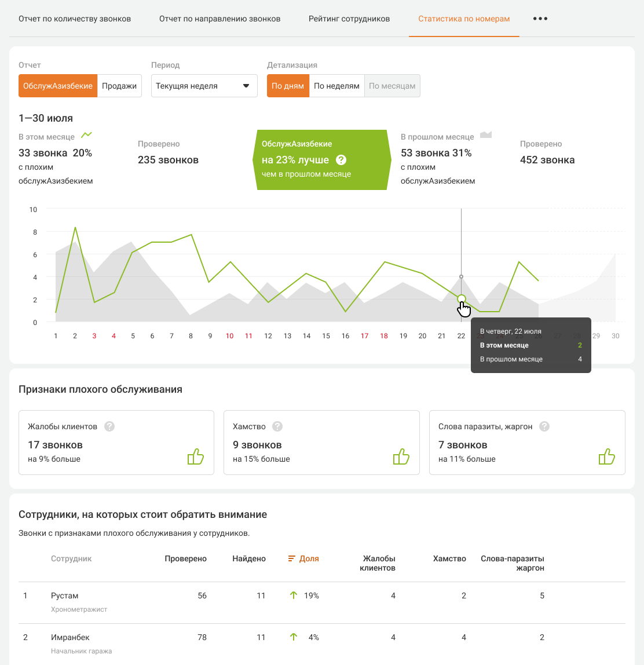Click help icon beside Хамство

click(277, 426)
